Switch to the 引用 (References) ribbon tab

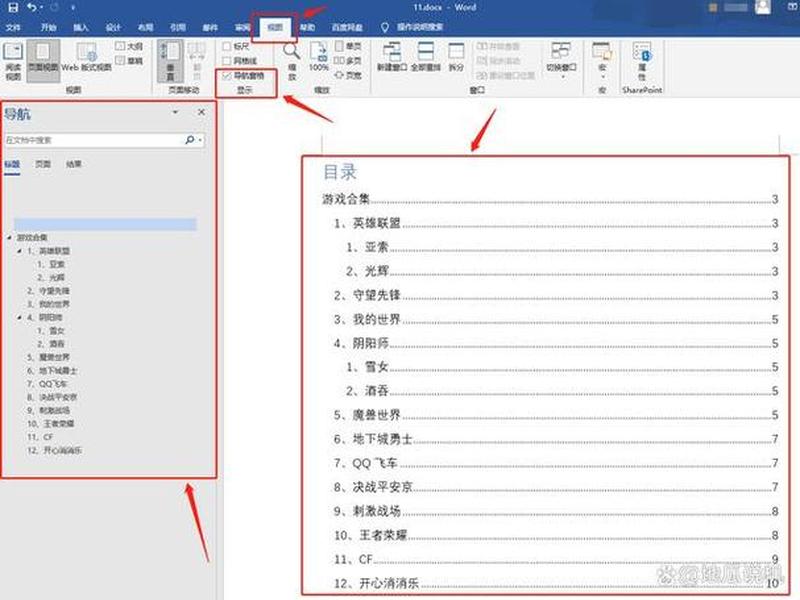[x=177, y=27]
